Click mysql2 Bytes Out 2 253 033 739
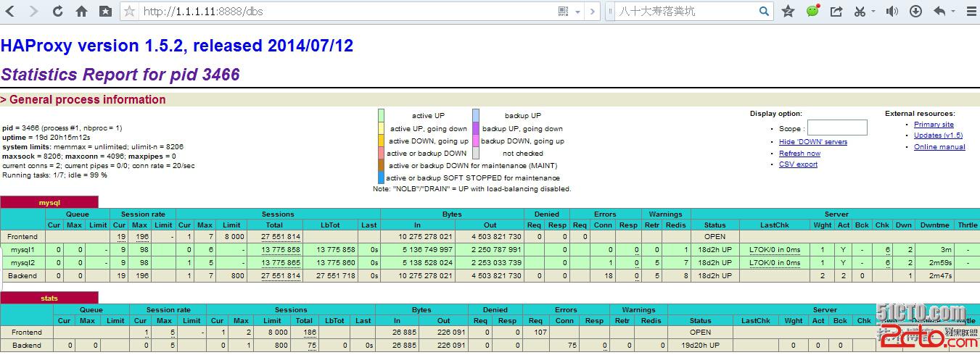Screen dimensions: 980x355 (x=496, y=263)
